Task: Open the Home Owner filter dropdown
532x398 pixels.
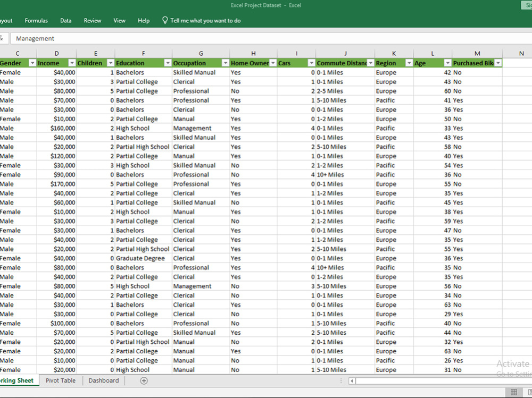Action: click(x=273, y=63)
